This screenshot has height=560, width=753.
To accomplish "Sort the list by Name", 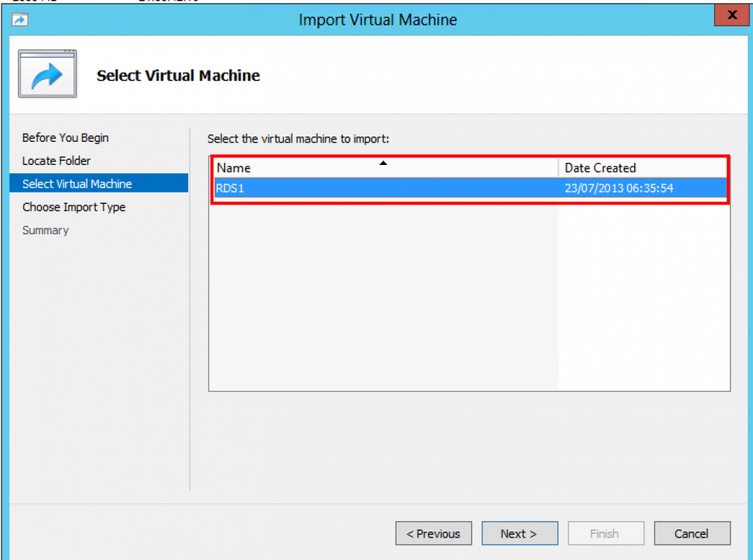I will tap(232, 168).
